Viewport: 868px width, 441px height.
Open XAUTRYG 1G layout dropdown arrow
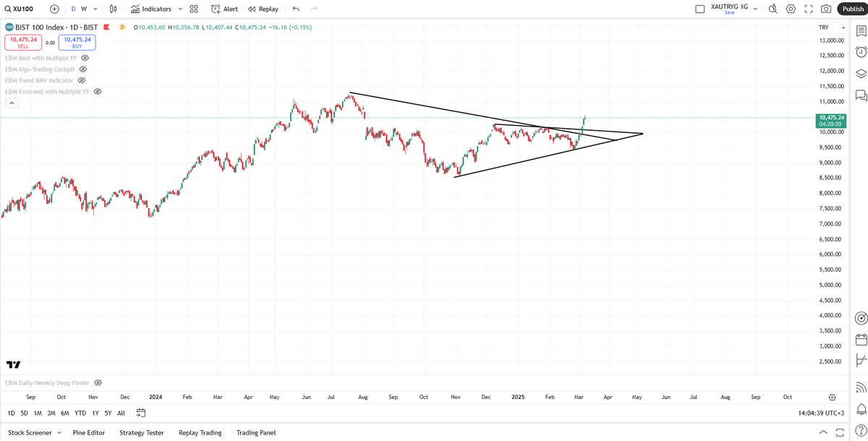[x=755, y=9]
